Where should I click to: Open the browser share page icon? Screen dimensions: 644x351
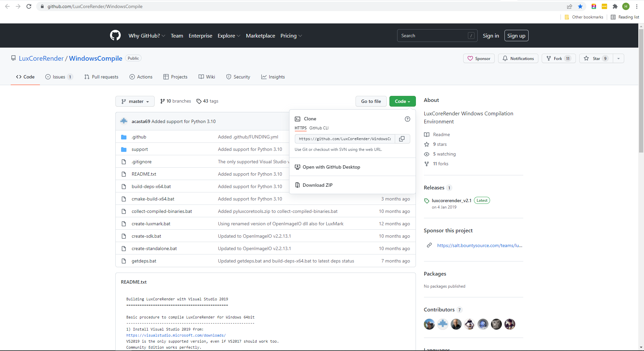[x=570, y=6]
